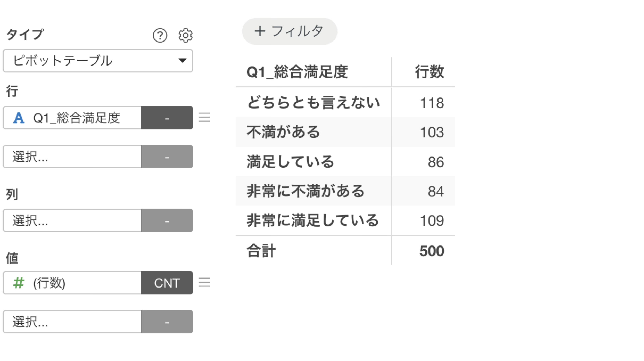Open chart settings gear icon
This screenshot has height=361, width=644.
[185, 35]
